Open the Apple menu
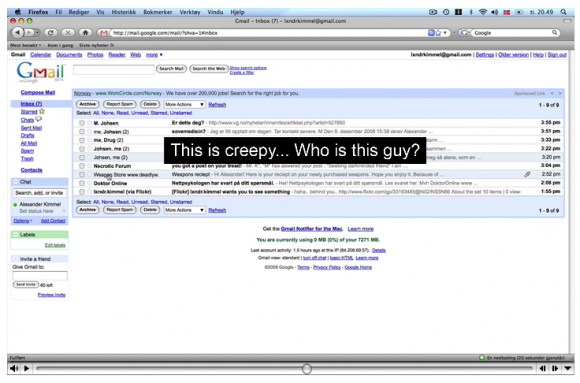580x383 pixels. pos(18,12)
